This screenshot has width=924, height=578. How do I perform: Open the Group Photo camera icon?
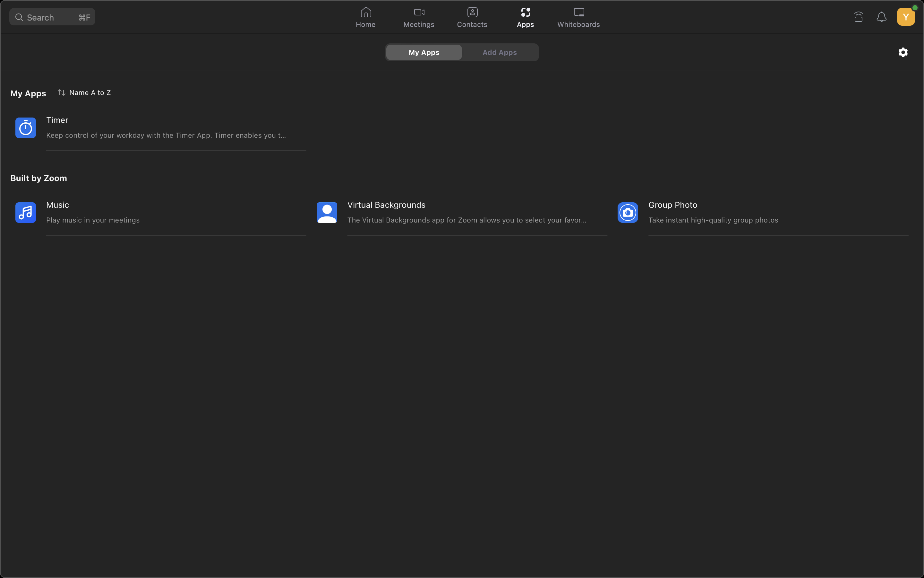(628, 213)
